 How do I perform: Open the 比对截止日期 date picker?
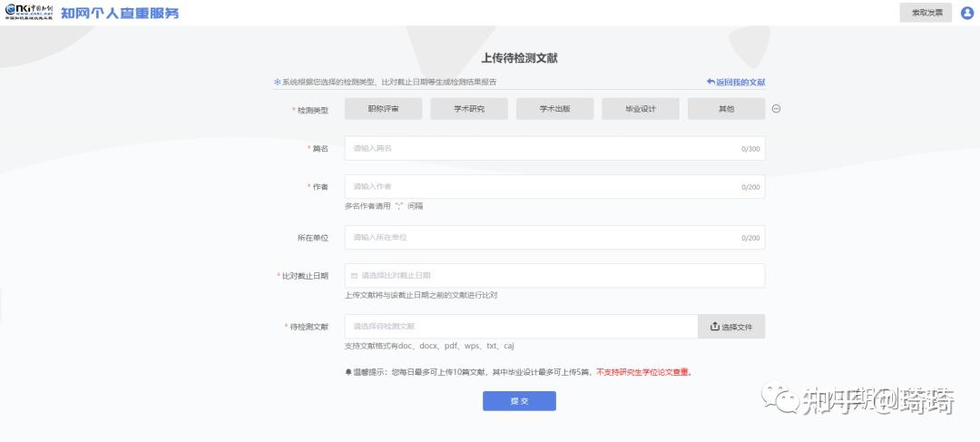click(555, 275)
